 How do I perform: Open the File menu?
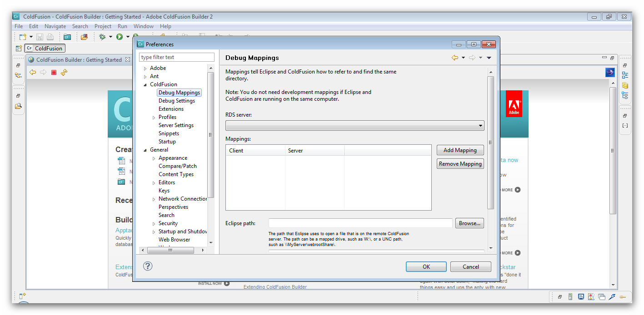click(19, 26)
